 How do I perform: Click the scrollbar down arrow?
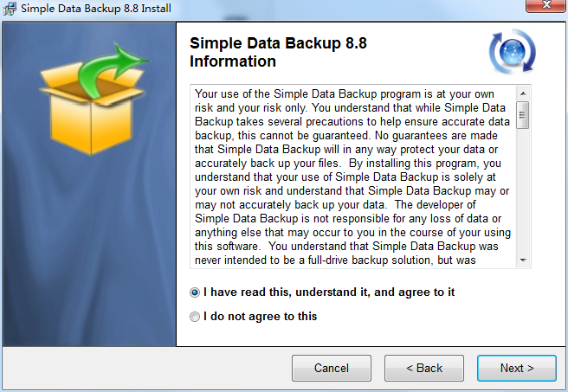pos(523,260)
